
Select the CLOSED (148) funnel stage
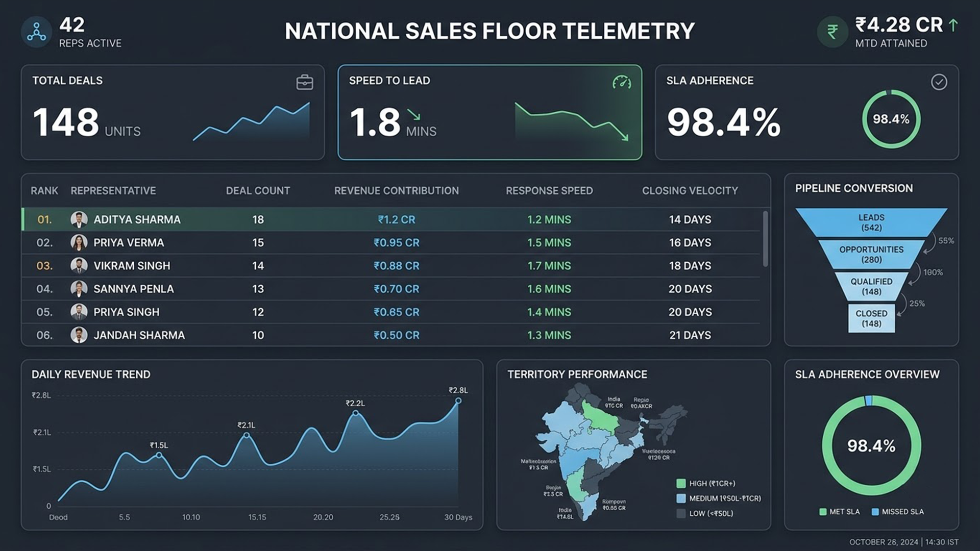871,318
